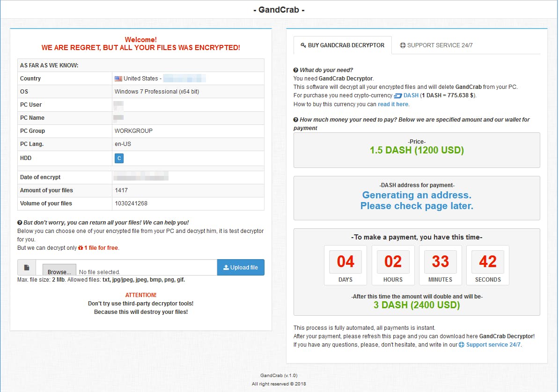Click the 33 minutes countdown box

440,265
